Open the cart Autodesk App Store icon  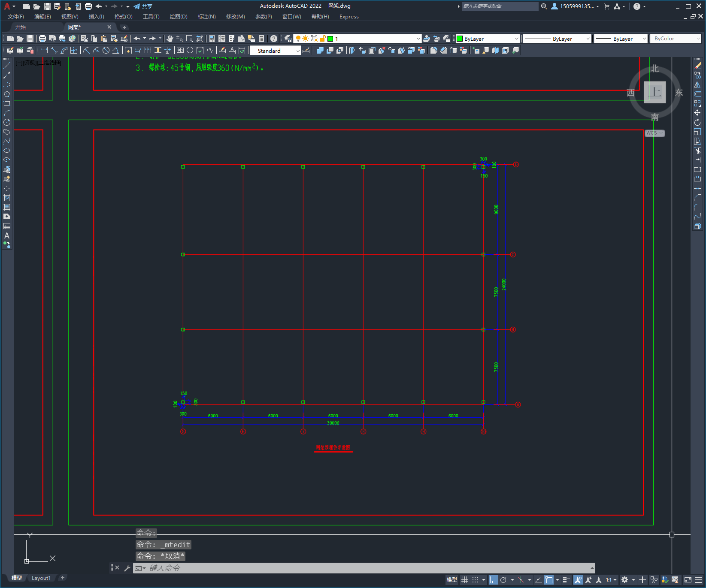(606, 6)
